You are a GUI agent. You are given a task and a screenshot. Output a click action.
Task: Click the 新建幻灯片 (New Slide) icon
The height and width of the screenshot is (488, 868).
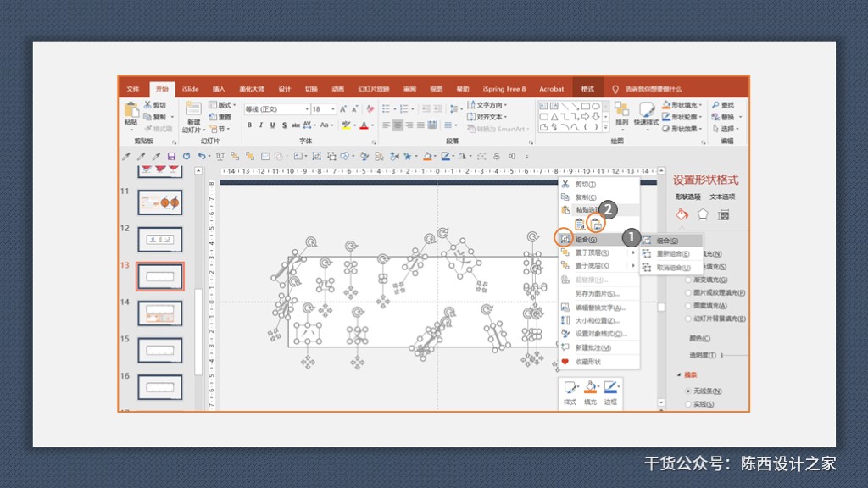click(x=193, y=109)
